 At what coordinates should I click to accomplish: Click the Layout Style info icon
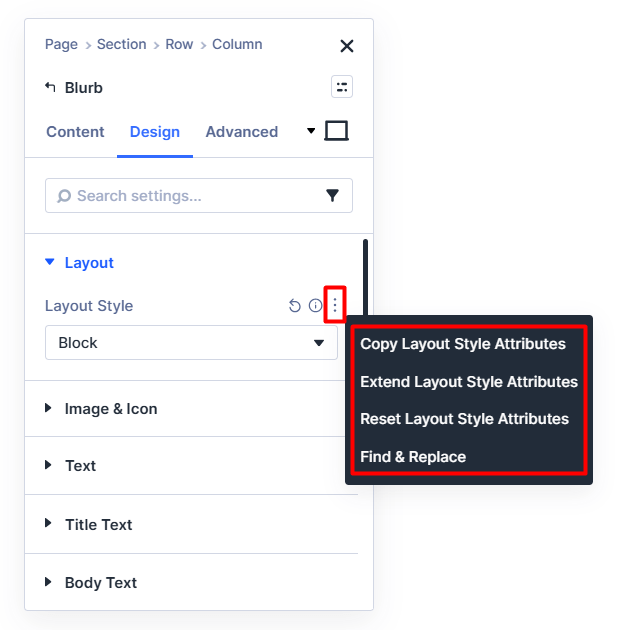315,306
